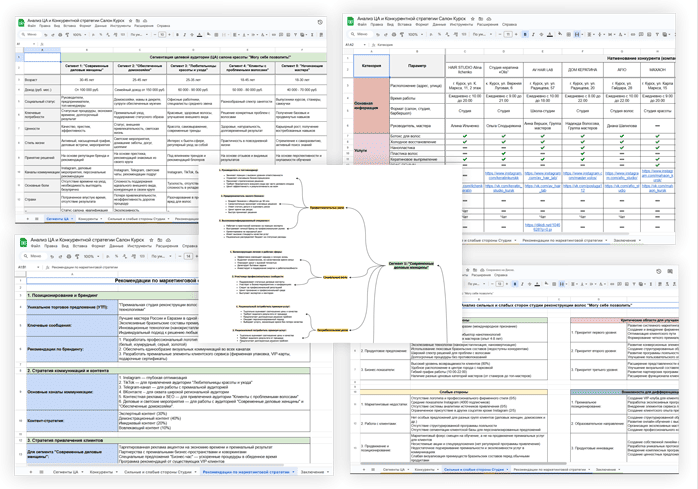Screen dimensions: 698x489
Task: Star the top-right spreadsheet document
Action: coord(473,19)
